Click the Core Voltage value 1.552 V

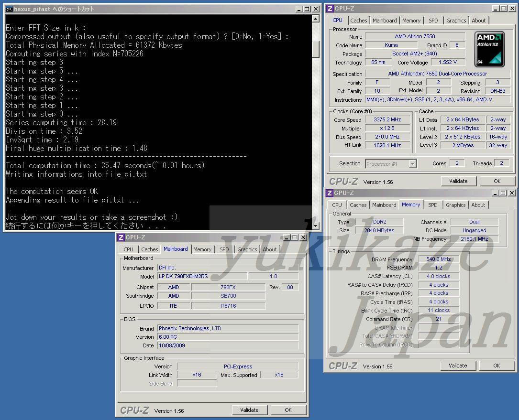pos(448,62)
